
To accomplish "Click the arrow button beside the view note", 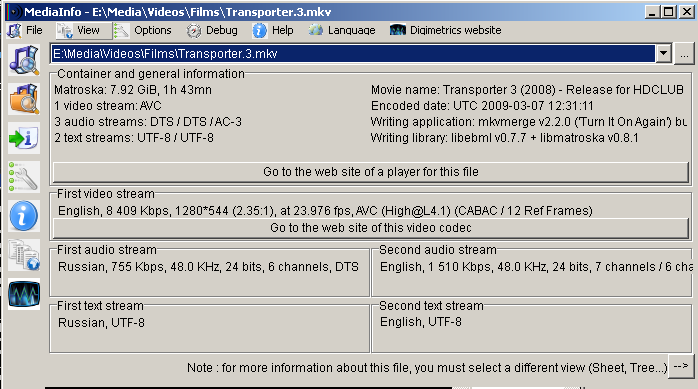I will click(x=681, y=367).
